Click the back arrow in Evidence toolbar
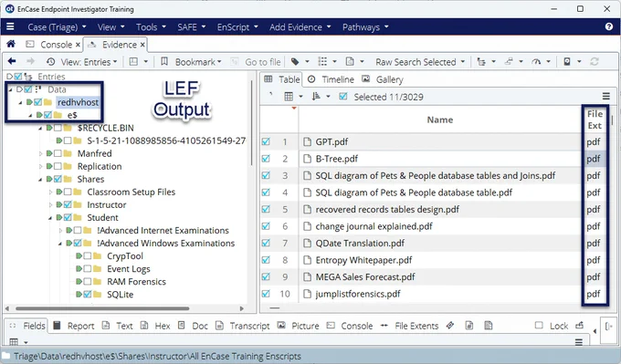 (x=12, y=61)
